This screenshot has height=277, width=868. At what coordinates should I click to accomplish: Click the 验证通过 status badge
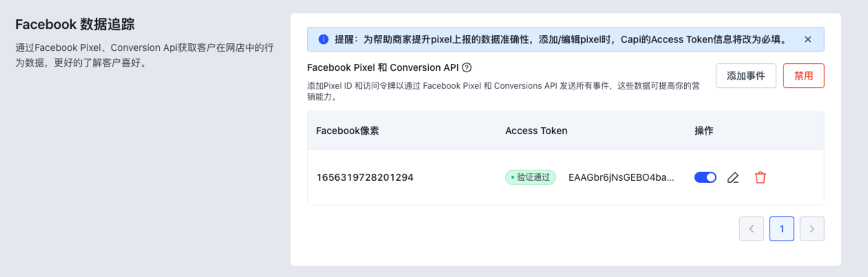click(531, 177)
